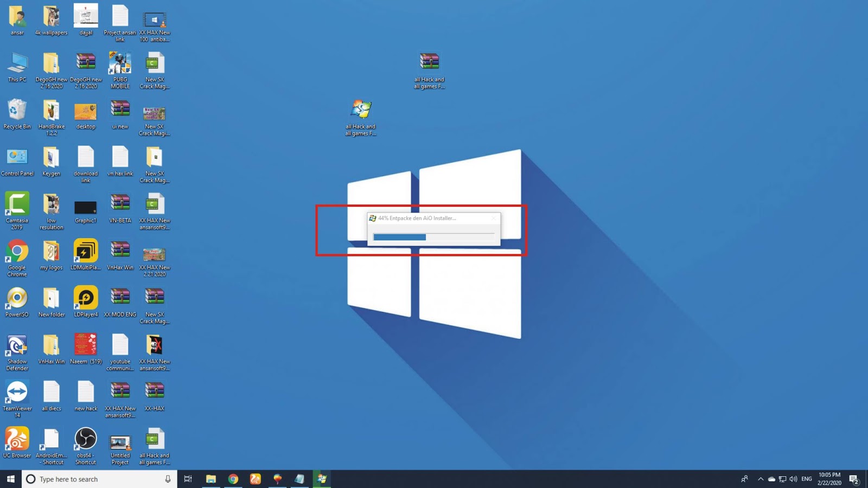The height and width of the screenshot is (488, 868).
Task: Activate Cortana microphone in search box
Action: [168, 479]
